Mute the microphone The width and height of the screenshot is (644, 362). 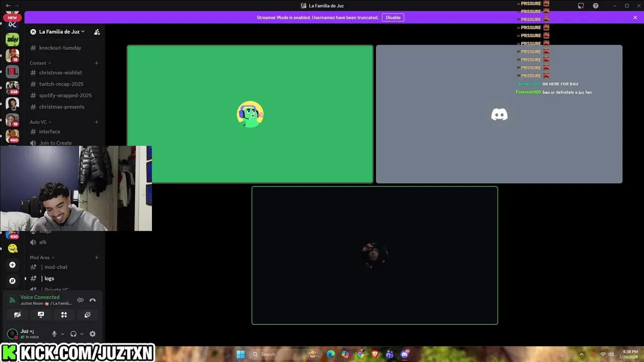pyautogui.click(x=54, y=334)
